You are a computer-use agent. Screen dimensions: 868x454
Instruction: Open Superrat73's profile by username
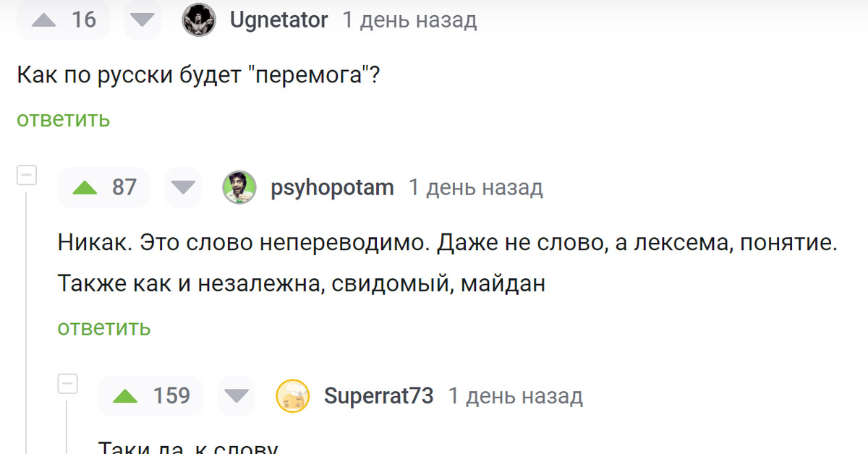tap(378, 396)
